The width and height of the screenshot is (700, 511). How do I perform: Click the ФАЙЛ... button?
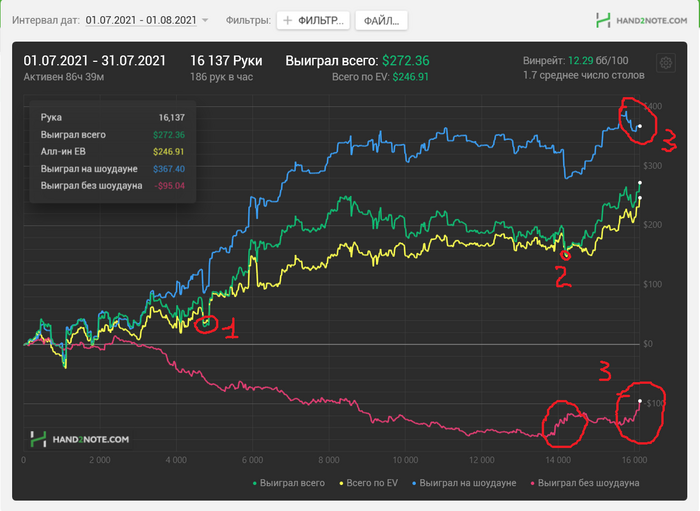(x=381, y=21)
